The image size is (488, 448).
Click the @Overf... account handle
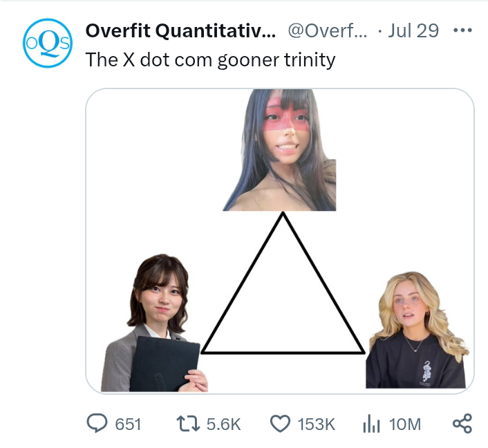(x=327, y=31)
